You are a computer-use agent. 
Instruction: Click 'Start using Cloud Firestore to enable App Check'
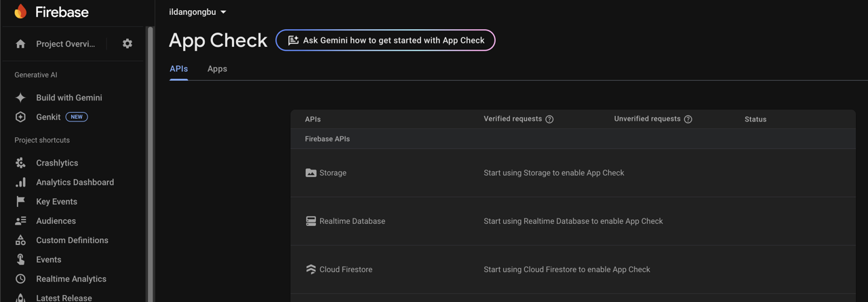(566, 269)
